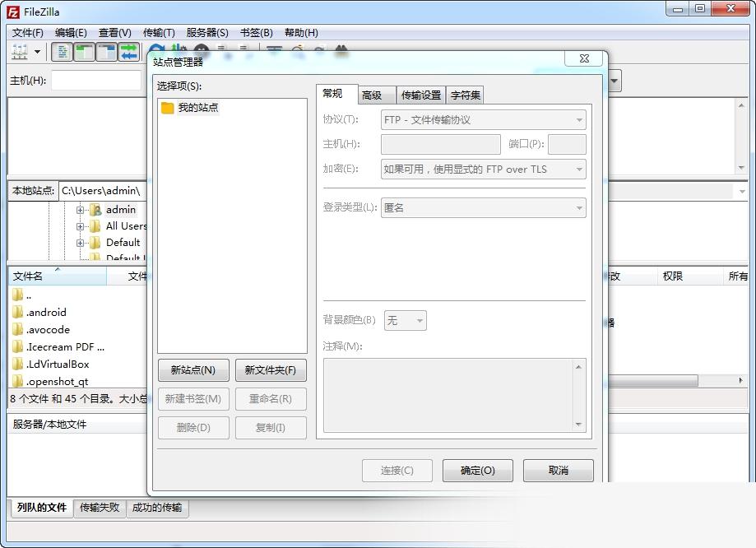This screenshot has width=756, height=548.
Task: Expand the Default tree node
Action: tap(80, 243)
